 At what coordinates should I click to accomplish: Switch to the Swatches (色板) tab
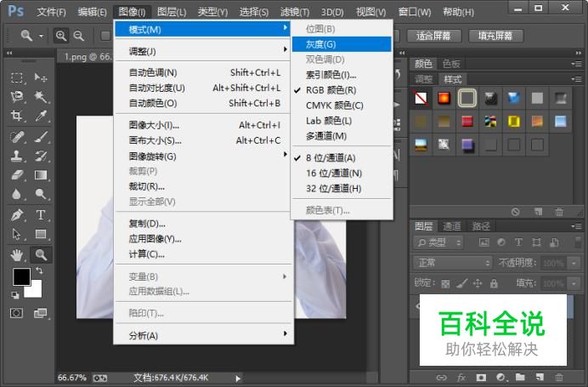click(451, 64)
